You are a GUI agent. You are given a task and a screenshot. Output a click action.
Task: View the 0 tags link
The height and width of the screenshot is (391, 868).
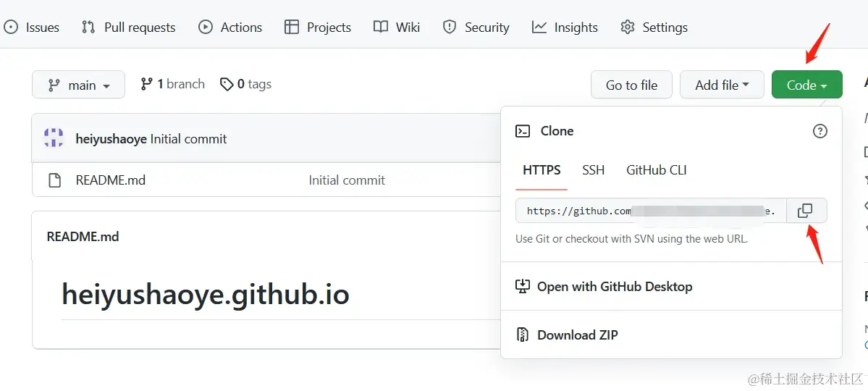coord(246,84)
